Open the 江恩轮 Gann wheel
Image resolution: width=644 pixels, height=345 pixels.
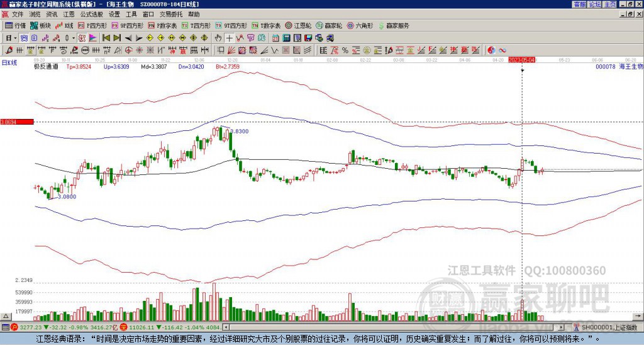298,25
